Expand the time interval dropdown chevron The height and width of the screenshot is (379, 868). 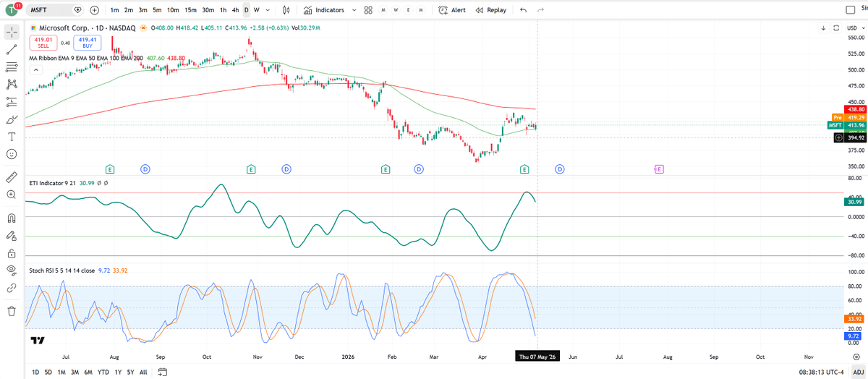pos(268,10)
